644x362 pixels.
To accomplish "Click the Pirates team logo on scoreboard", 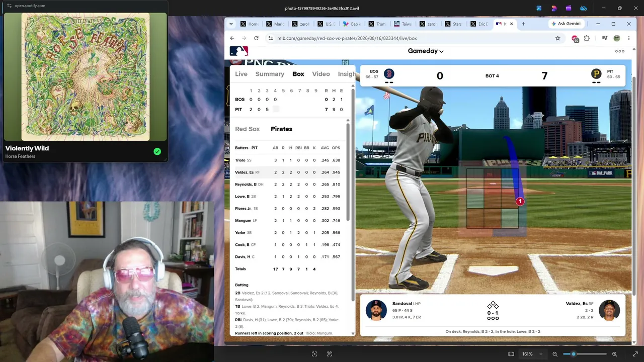I will [x=596, y=74].
